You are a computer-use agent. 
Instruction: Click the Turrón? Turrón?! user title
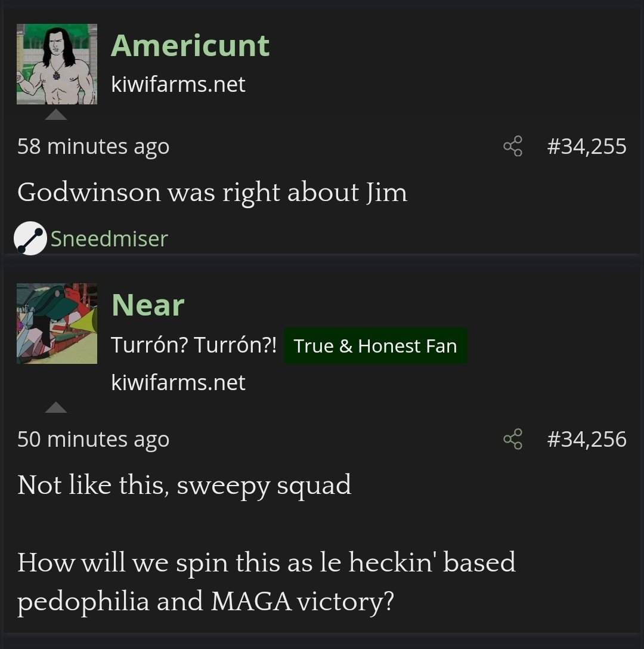pos(194,345)
